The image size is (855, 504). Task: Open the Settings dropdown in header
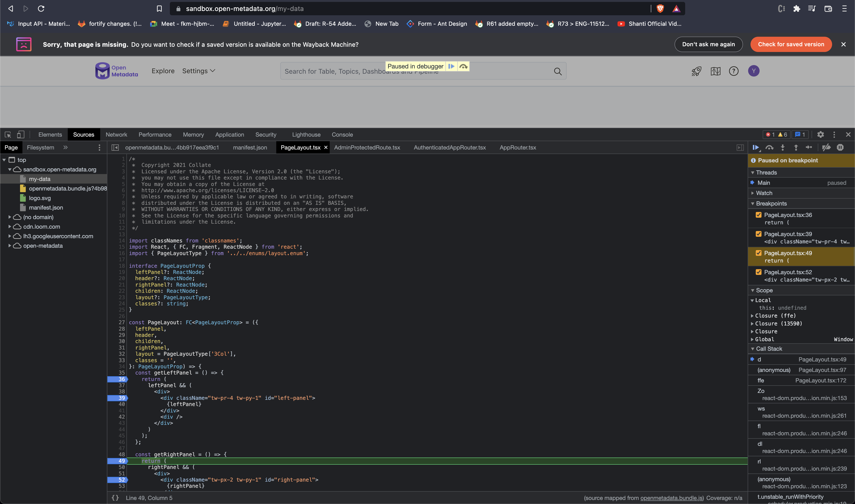pyautogui.click(x=199, y=71)
